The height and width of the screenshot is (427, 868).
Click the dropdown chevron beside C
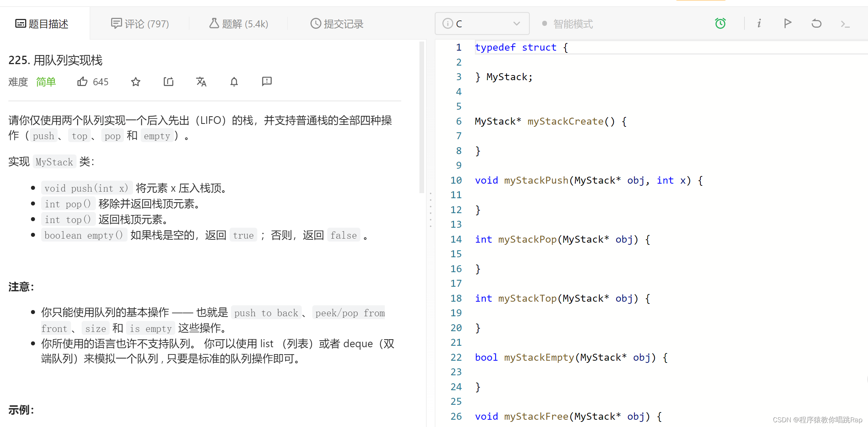pos(516,24)
